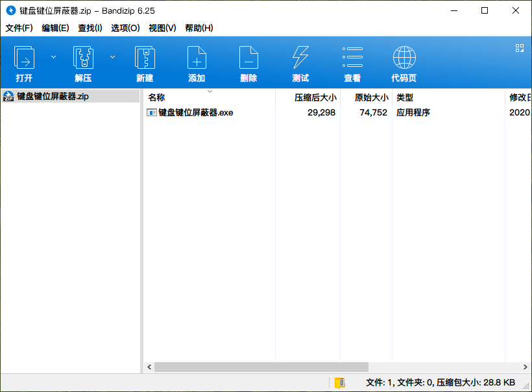532x392 pixels.
Task: Click the view-mode grid icon at the toolbar's right end
Action: coord(520,48)
